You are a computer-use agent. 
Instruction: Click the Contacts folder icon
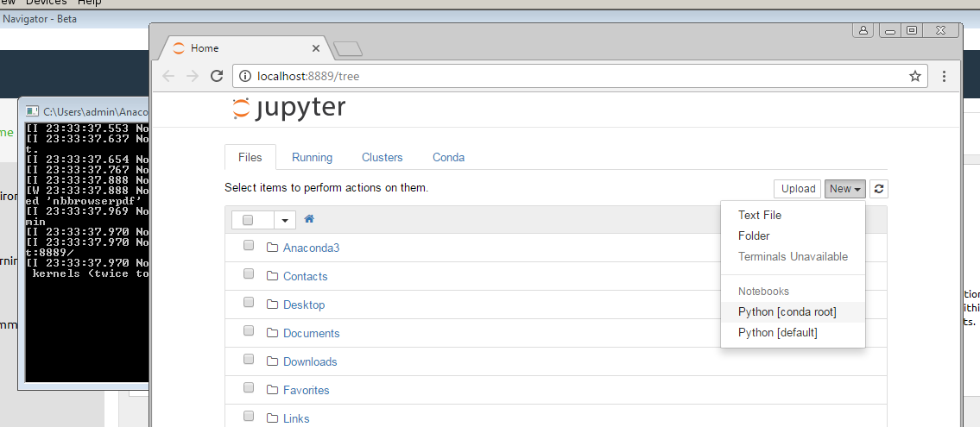point(272,276)
